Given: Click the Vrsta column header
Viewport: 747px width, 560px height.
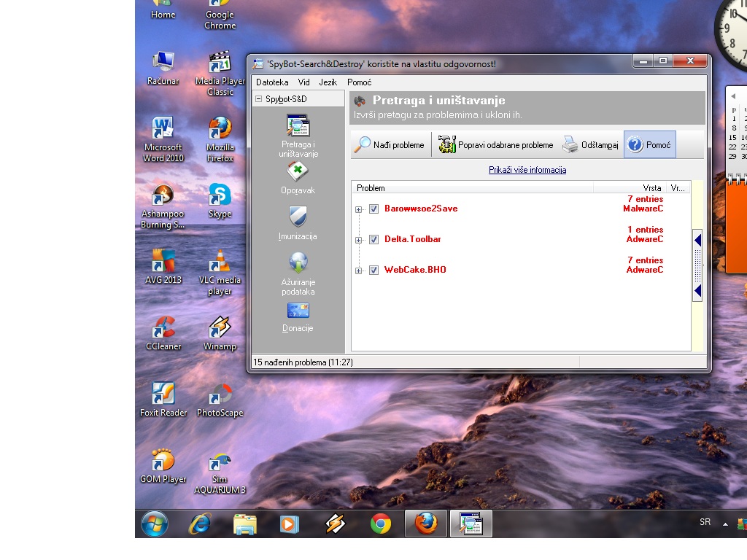Looking at the screenshot, I should click(x=630, y=188).
